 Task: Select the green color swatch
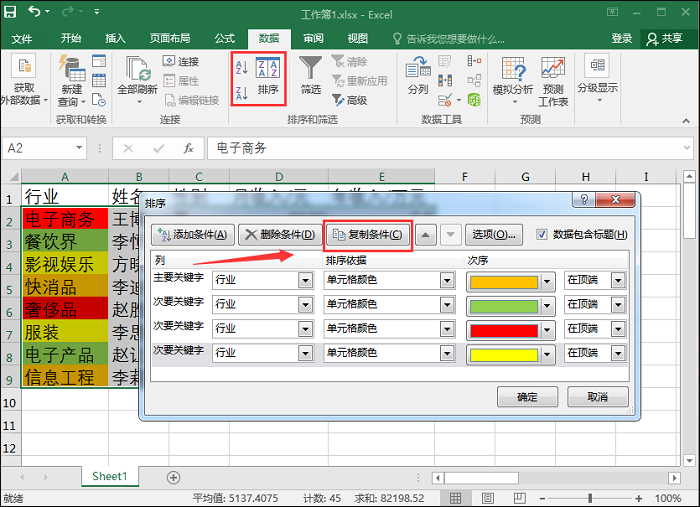(x=504, y=306)
